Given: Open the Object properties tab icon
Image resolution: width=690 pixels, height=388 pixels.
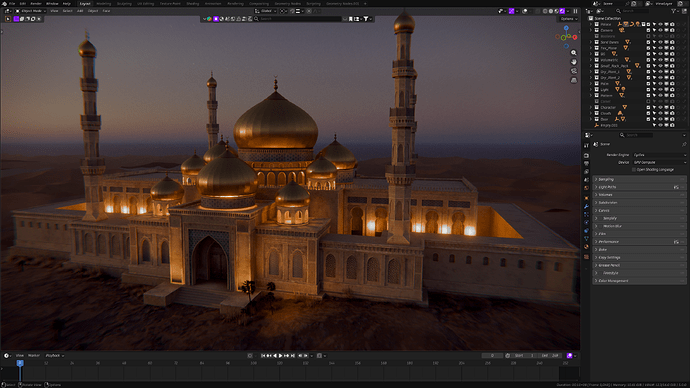Looking at the screenshot, I should (x=586, y=198).
